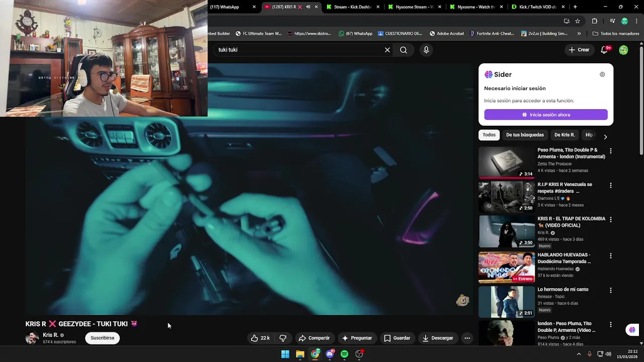Open Chrome media controls icon
Viewport: 644px width, 362px height.
[612, 21]
